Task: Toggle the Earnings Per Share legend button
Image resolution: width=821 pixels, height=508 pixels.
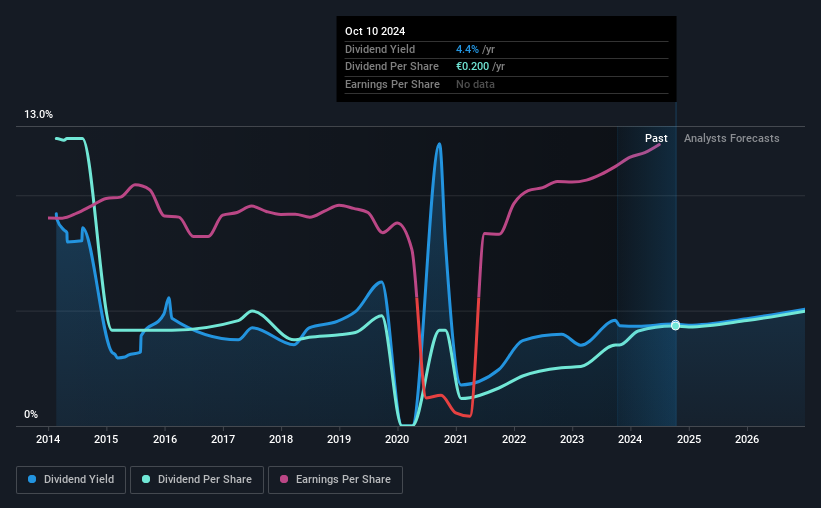Action: pyautogui.click(x=335, y=480)
